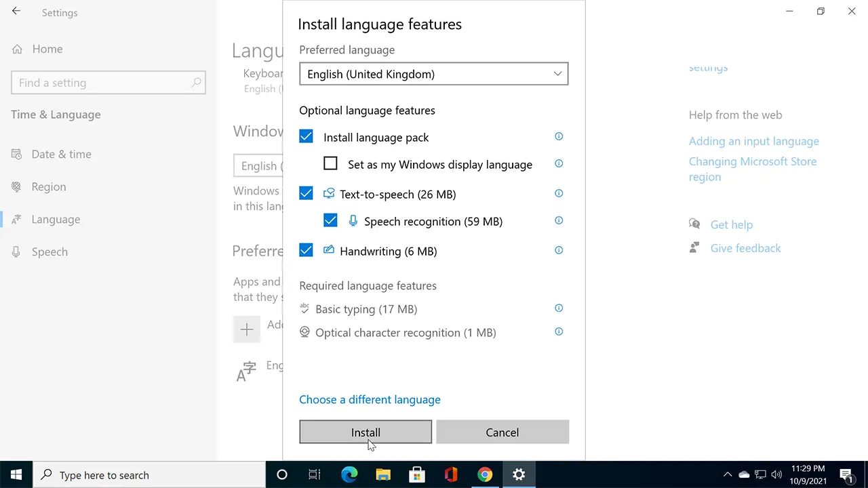Click the info icon beside Install language pack
Image resolution: width=868 pixels, height=488 pixels.
tap(558, 136)
